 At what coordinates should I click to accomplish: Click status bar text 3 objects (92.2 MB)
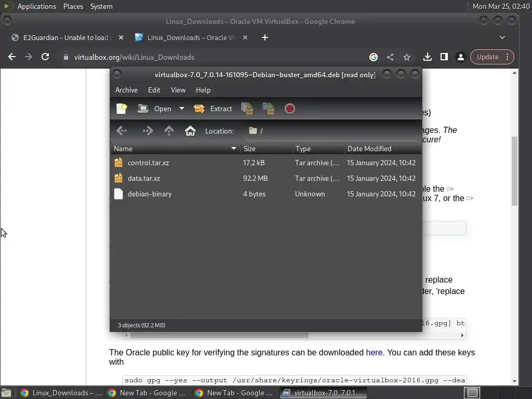[141, 325]
